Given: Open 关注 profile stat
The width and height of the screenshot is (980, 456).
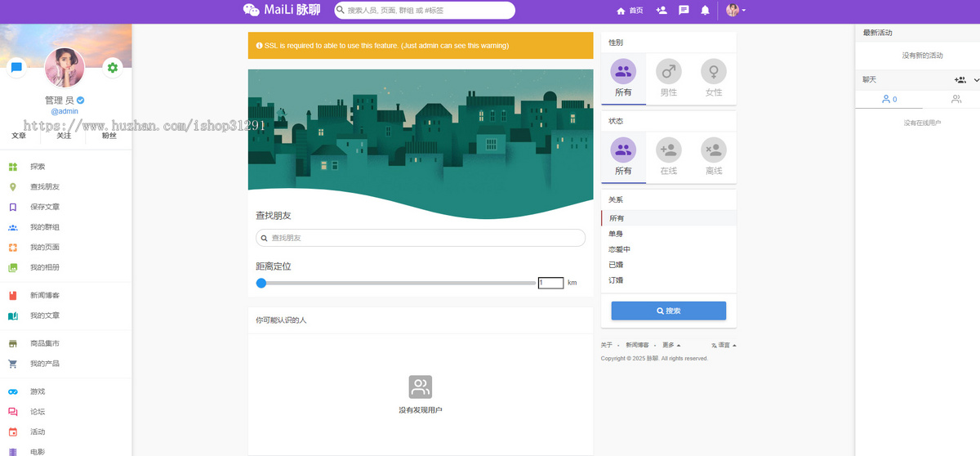Looking at the screenshot, I should 64,136.
